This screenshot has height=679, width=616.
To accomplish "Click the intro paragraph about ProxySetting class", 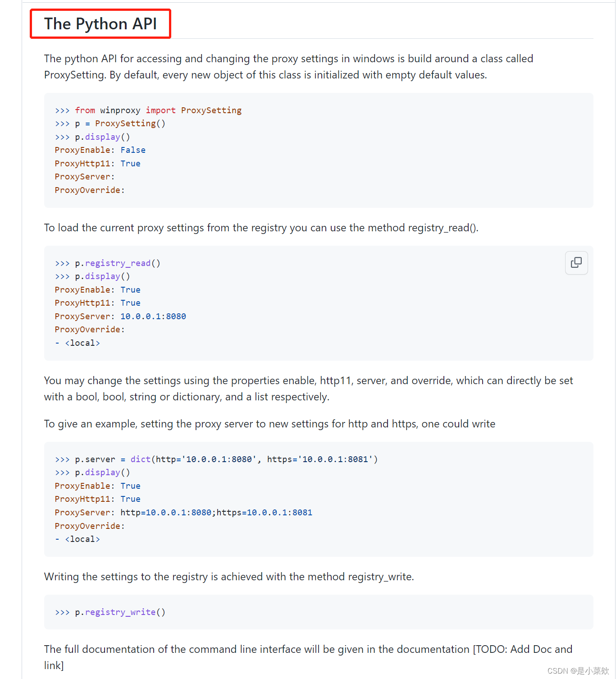I will (x=289, y=67).
